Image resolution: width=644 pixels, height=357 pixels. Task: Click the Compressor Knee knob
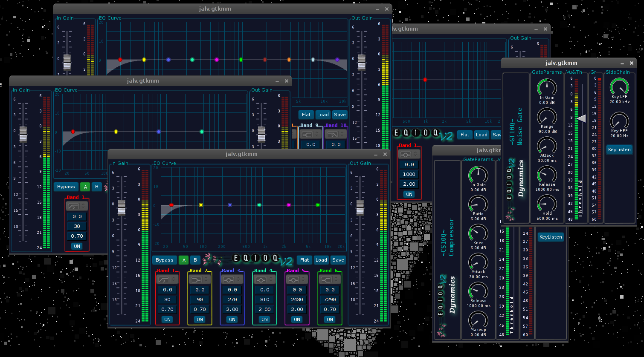pyautogui.click(x=478, y=233)
